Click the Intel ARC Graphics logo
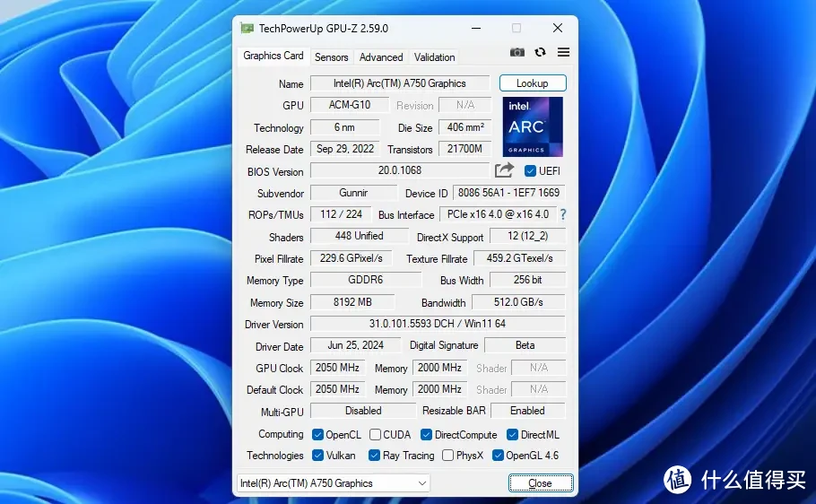Viewport: 816px width, 504px height. pyautogui.click(x=533, y=126)
